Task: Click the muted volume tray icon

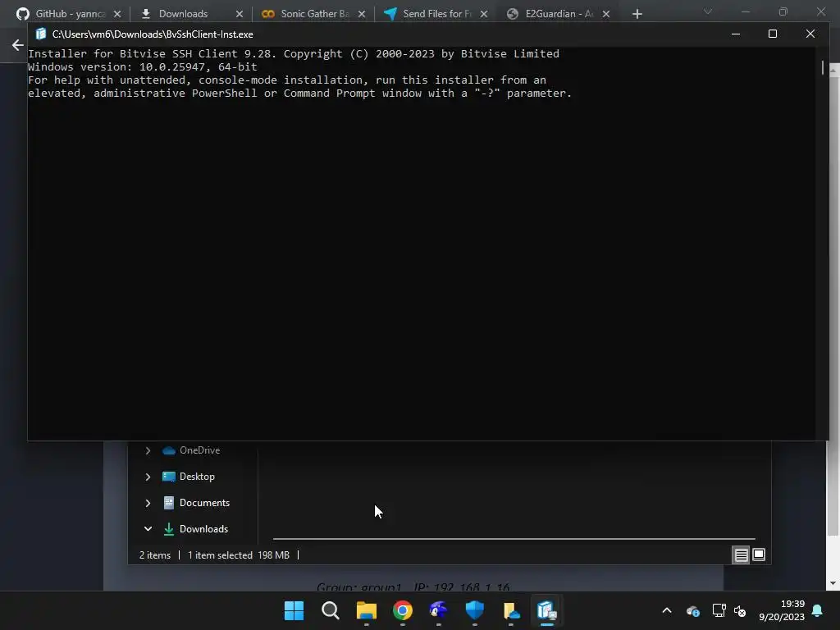Action: click(x=740, y=610)
